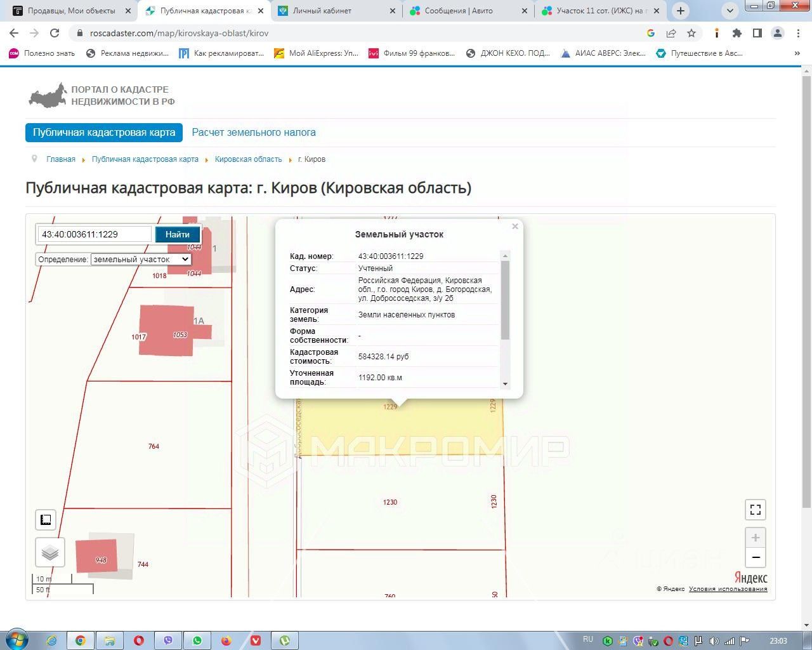Image resolution: width=812 pixels, height=650 pixels.
Task: Reload the page in browser
Action: coord(55,33)
